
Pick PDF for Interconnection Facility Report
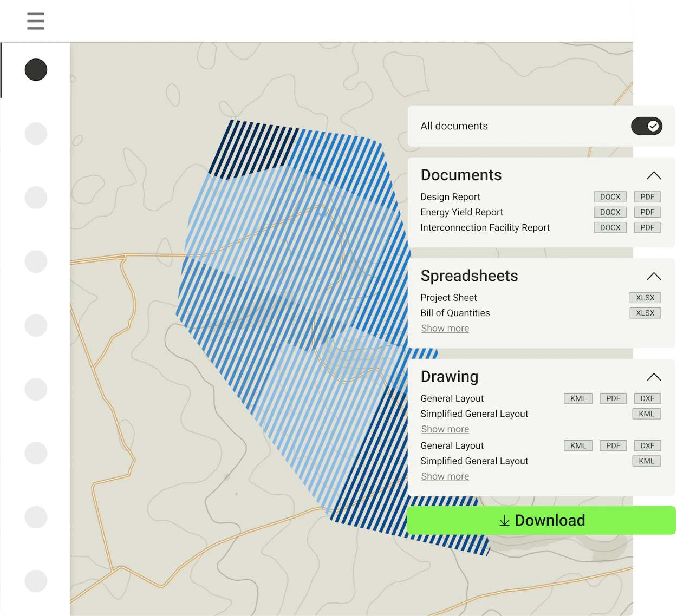pyautogui.click(x=647, y=227)
